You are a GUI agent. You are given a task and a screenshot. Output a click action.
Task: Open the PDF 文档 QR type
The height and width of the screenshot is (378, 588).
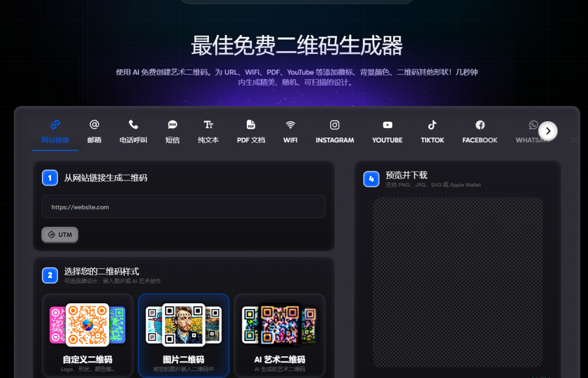(x=250, y=131)
